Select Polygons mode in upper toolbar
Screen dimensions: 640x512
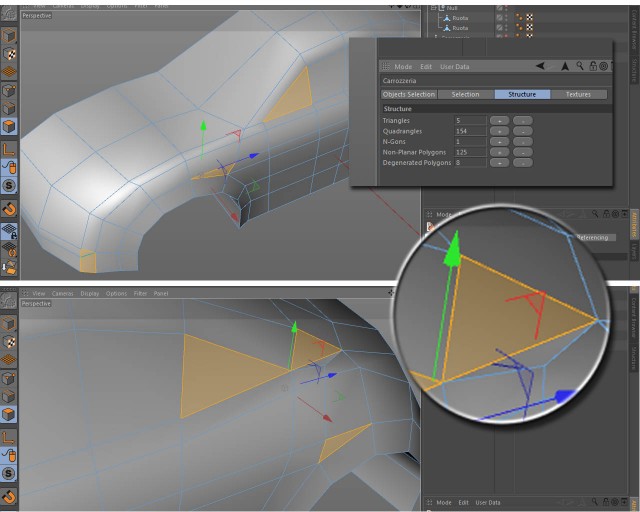(9, 127)
